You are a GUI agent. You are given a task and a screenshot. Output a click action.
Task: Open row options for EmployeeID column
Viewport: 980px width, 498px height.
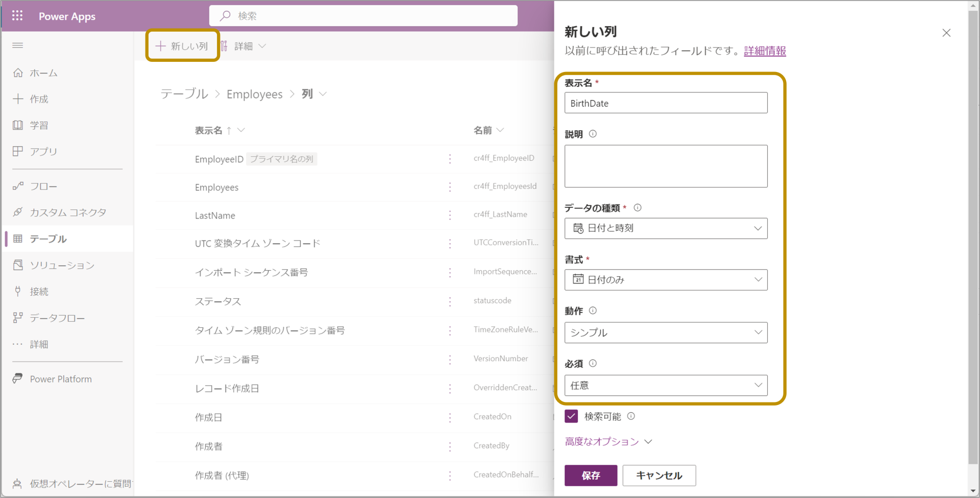click(450, 159)
